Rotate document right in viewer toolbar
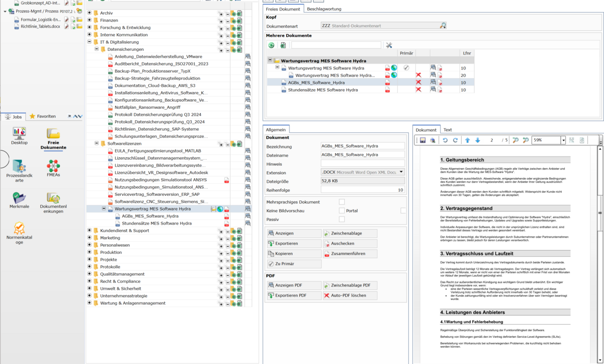This screenshot has height=364, width=604. (x=456, y=140)
